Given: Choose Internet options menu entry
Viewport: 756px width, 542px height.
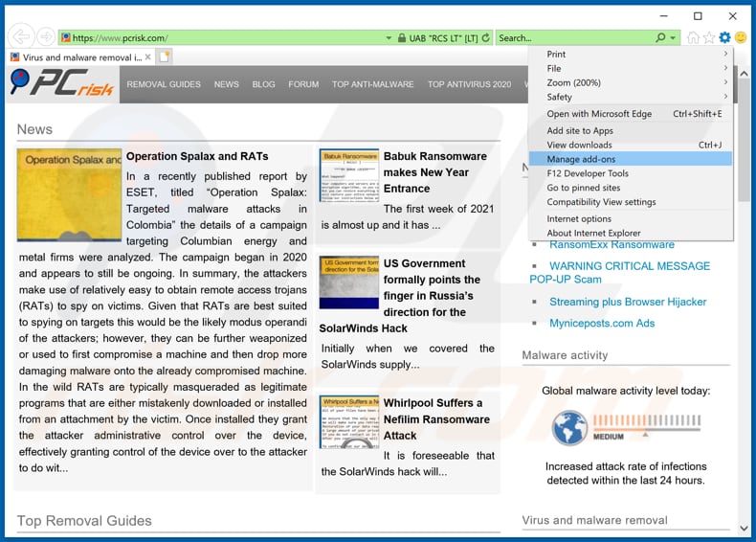Looking at the screenshot, I should point(579,219).
